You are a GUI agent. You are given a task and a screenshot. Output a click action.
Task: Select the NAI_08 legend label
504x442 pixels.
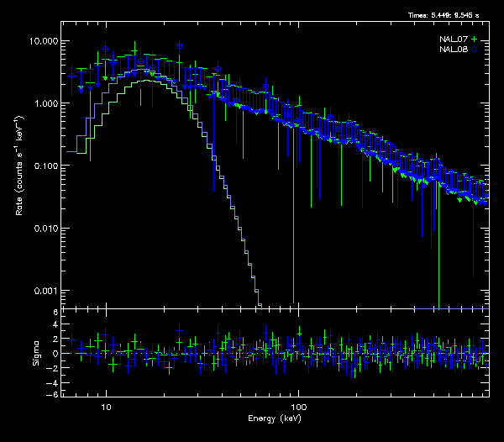click(x=454, y=50)
